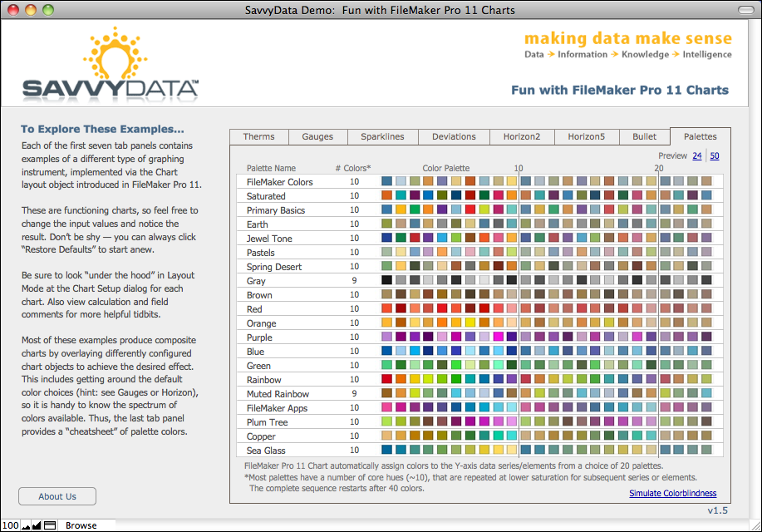Click the Blue palette name
Viewport: 762px width, 532px height.
click(x=255, y=351)
